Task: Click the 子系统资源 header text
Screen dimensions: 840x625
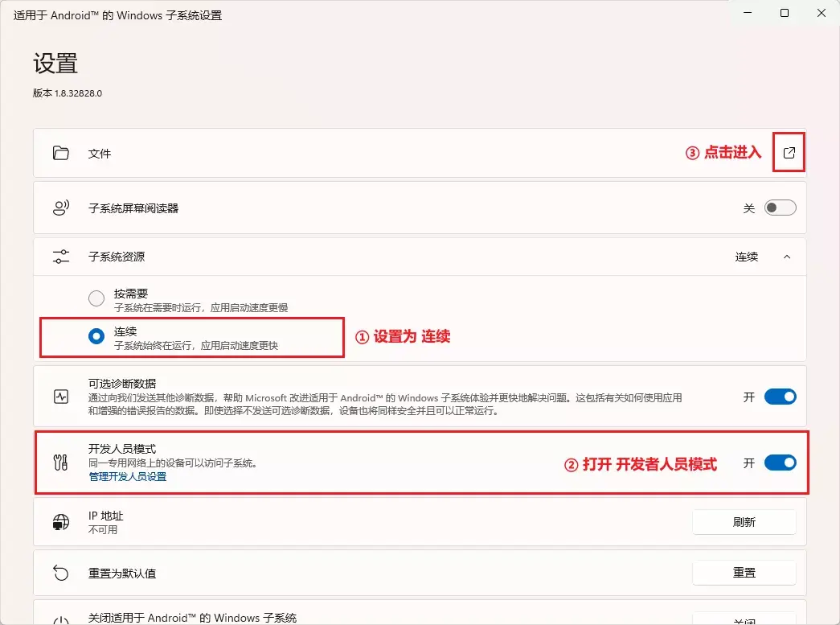Action: coord(117,257)
